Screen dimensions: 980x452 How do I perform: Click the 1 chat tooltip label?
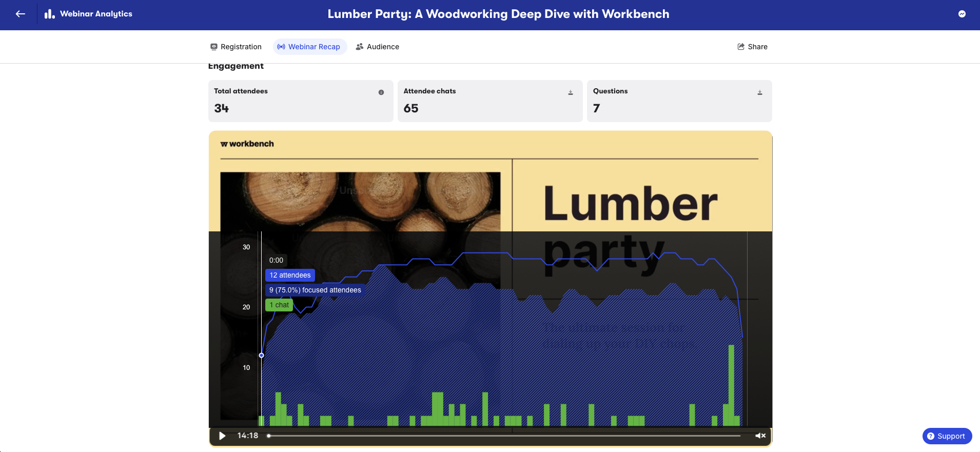click(279, 305)
